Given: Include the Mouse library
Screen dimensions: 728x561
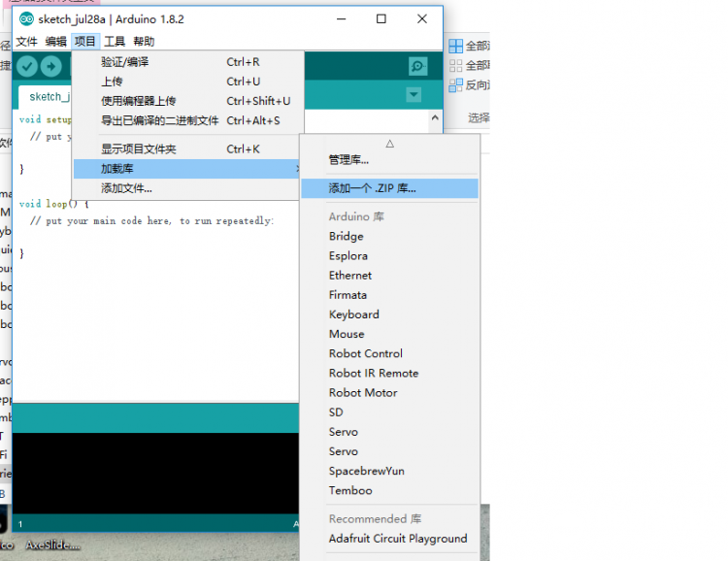Looking at the screenshot, I should (389, 334).
